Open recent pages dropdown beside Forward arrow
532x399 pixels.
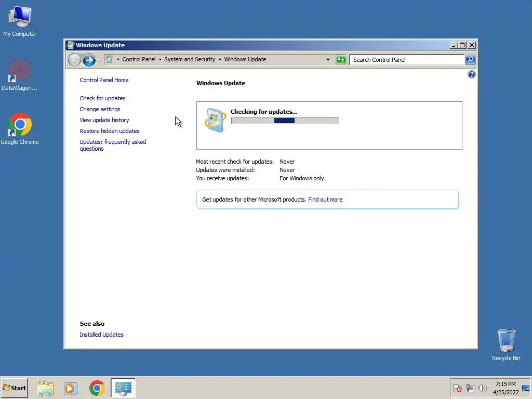click(99, 60)
